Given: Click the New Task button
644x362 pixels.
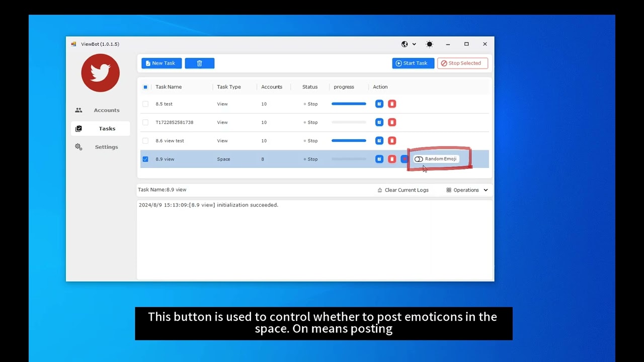Looking at the screenshot, I should click(x=162, y=63).
